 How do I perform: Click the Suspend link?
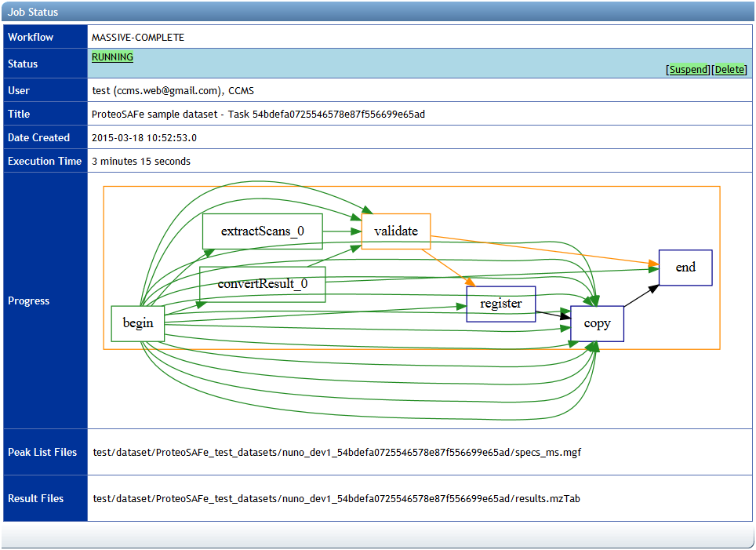(x=687, y=69)
